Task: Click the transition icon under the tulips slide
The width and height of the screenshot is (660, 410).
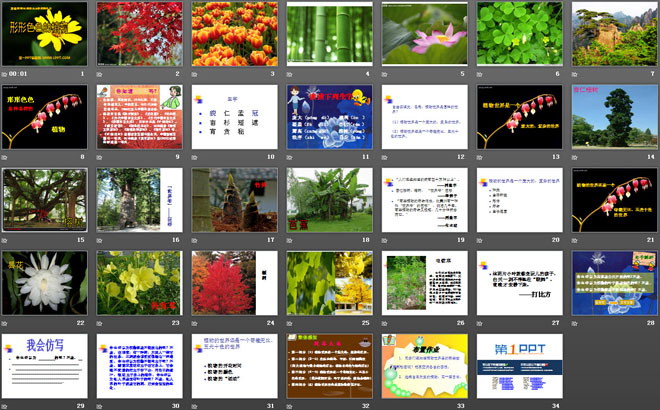Action: coord(194,73)
